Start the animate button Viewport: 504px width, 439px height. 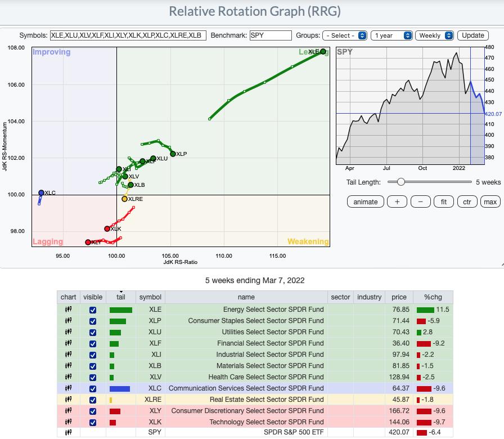tap(365, 201)
